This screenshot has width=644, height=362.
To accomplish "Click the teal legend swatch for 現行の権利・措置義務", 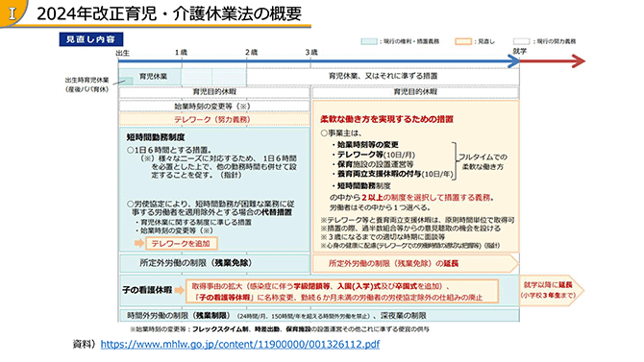I will coord(368,41).
